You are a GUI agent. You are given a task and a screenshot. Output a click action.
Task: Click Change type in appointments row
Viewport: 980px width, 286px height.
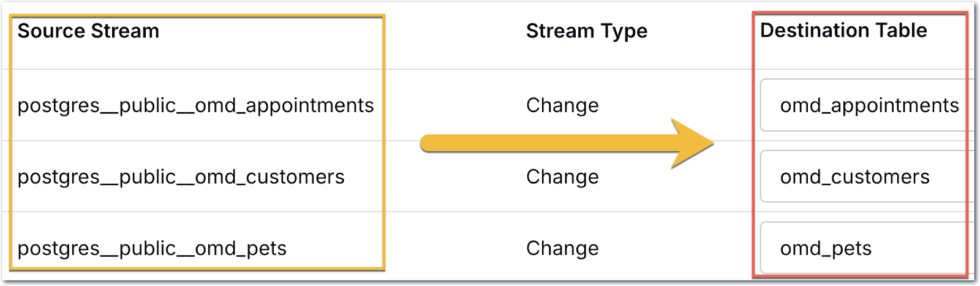562,105
